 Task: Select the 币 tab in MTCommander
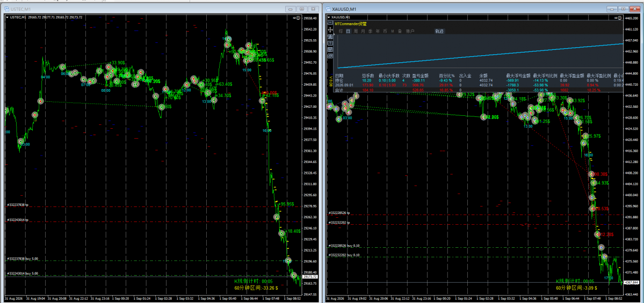(385, 31)
